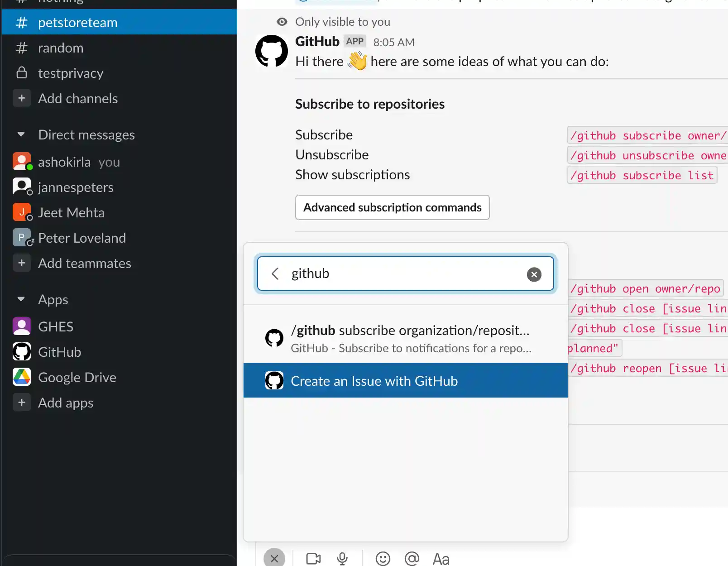Screen dimensions: 728x566
Task: Open Google Drive app in sidebar
Action: [77, 377]
